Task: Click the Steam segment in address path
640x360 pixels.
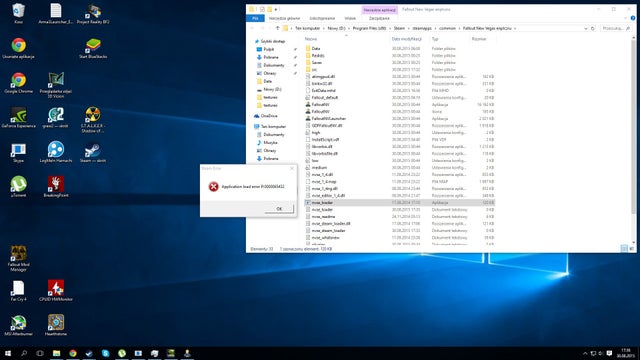Action: tap(399, 28)
